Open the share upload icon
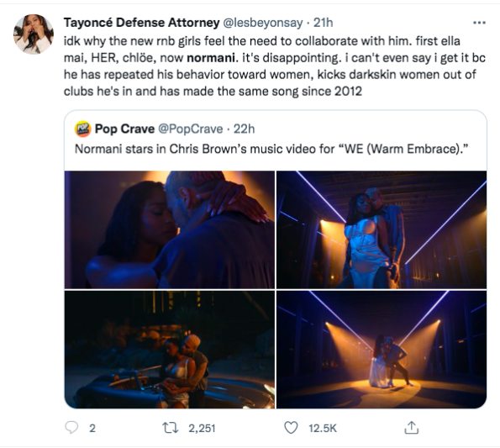 412,428
